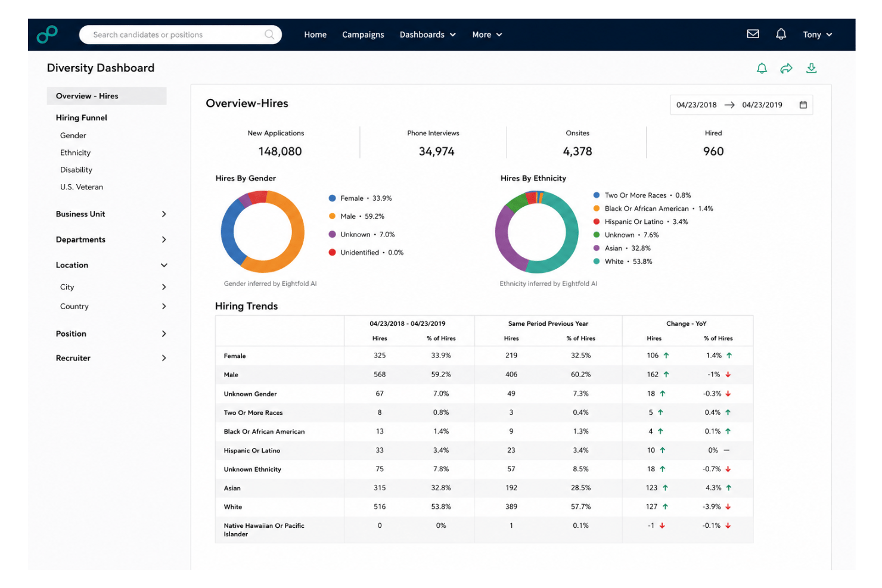Click the Hispanic Or Latino no-change dash
The width and height of the screenshot is (882, 588).
726,450
